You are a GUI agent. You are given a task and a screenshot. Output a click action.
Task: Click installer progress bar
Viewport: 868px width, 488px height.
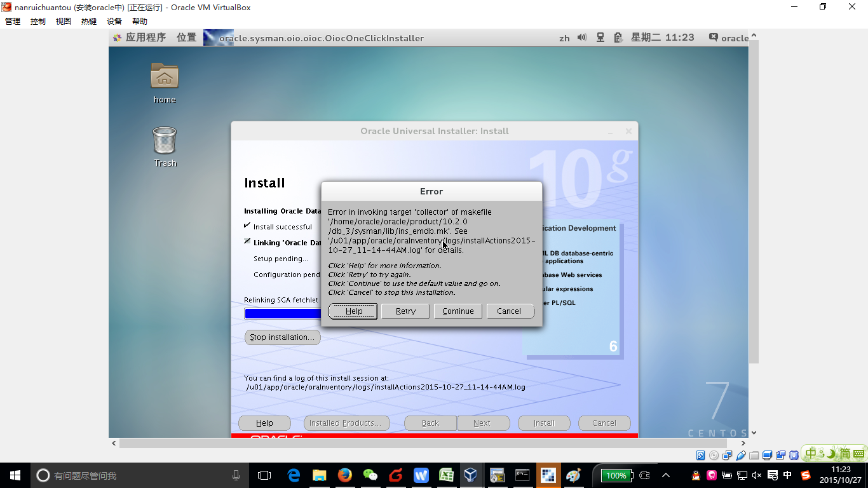coord(283,313)
